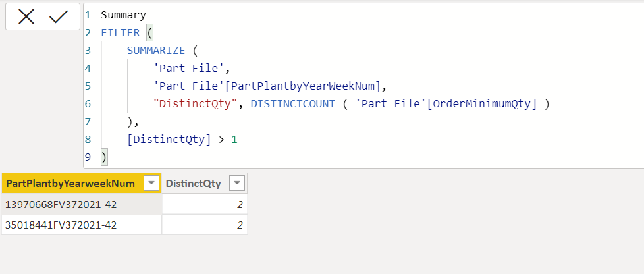Screen dimensions: 644x274
Task: Click [OrderMinimumQty] reference in formula
Action: click(x=482, y=104)
